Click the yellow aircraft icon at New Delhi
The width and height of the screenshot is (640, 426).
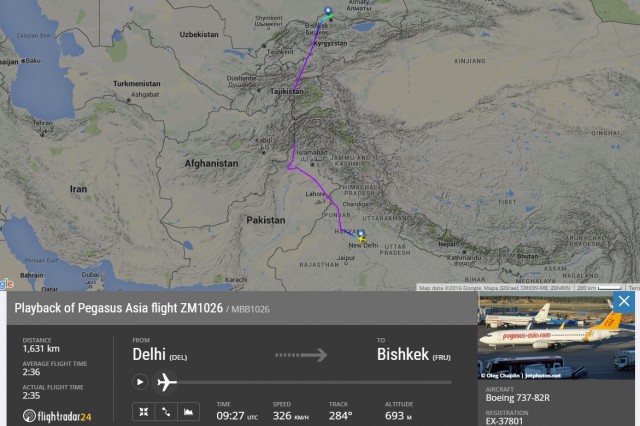(x=361, y=240)
